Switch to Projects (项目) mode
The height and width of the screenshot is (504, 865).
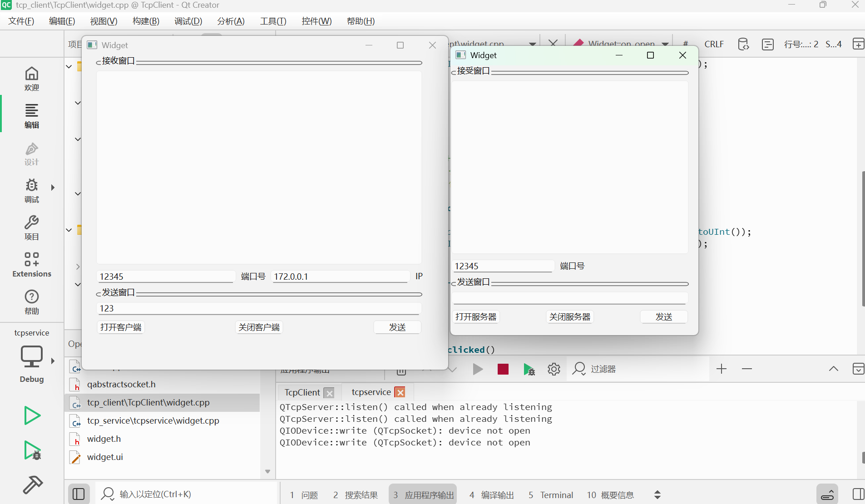[31, 227]
